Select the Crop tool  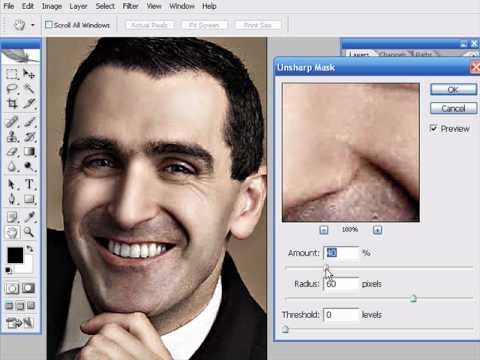12,104
